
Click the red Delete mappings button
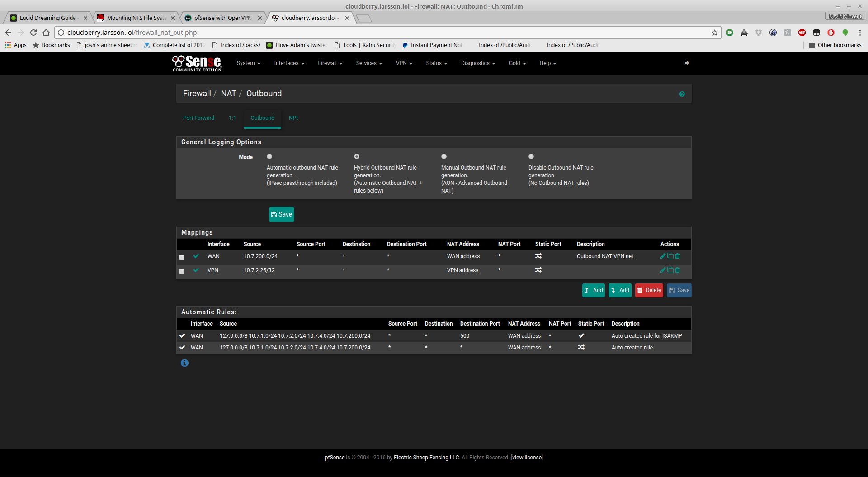point(649,290)
